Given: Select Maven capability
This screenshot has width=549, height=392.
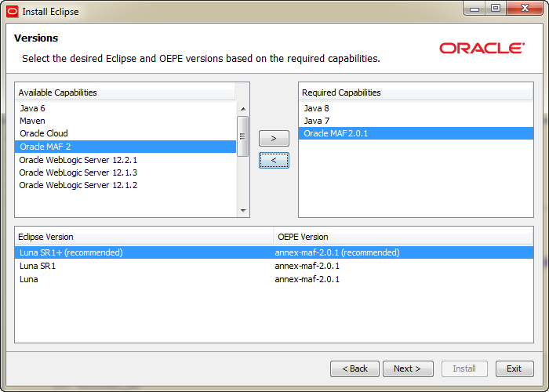Looking at the screenshot, I should (x=125, y=121).
